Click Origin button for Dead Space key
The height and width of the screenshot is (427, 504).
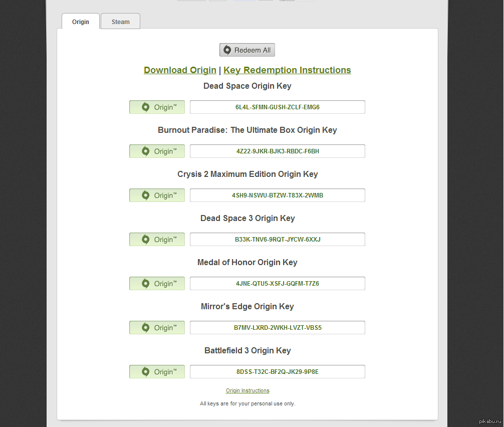tap(157, 107)
